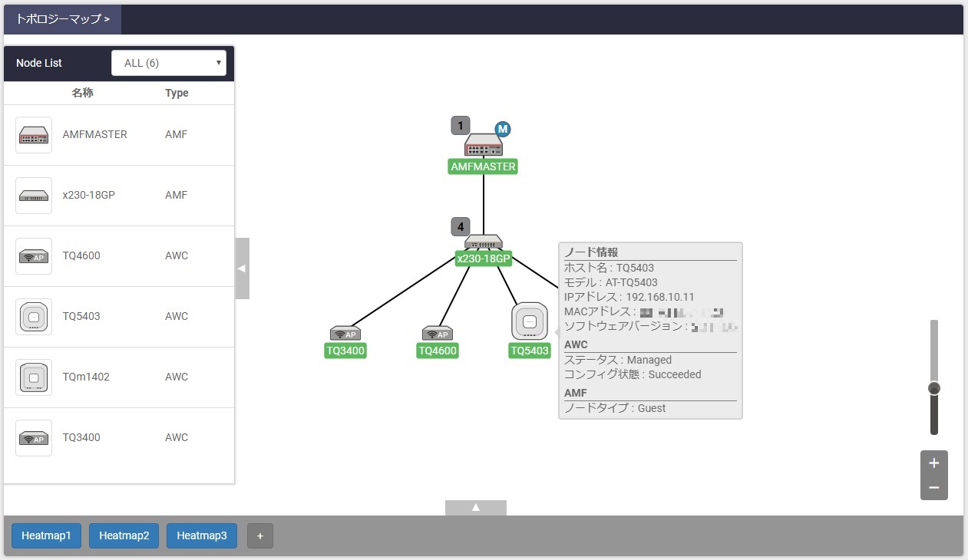Click the TQ5403 device icon in Node List

(34, 317)
